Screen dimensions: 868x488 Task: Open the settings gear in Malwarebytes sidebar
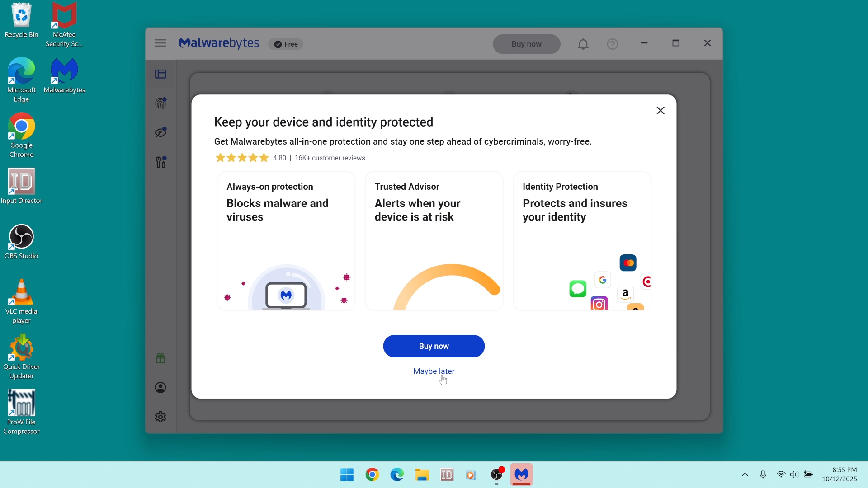(x=160, y=417)
